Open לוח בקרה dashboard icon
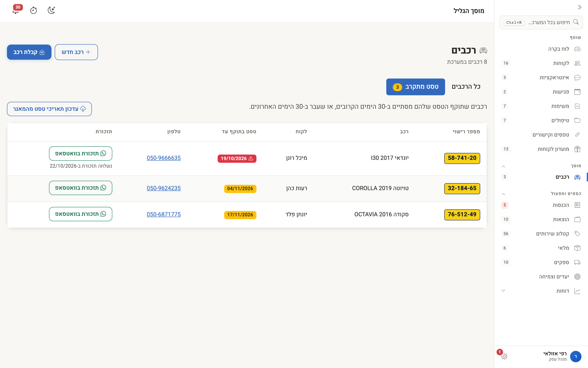Viewport: 588px width, 368px height. tap(577, 49)
